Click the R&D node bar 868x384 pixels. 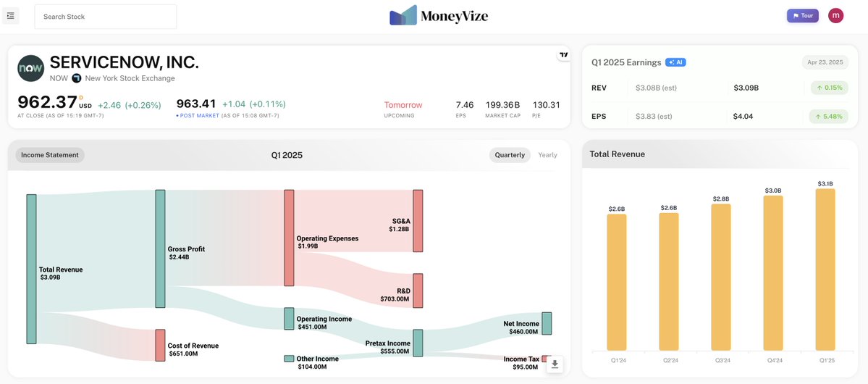point(418,291)
